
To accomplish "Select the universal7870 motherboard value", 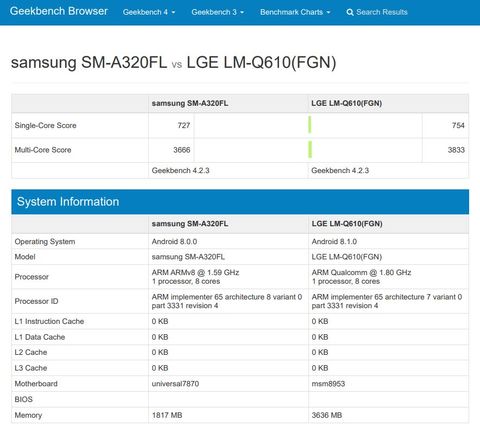I will (175, 384).
